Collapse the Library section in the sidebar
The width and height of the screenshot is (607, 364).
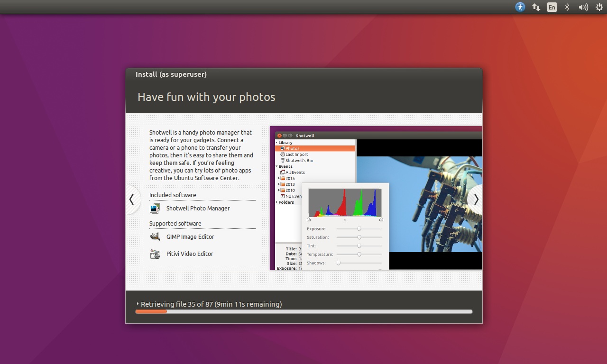point(277,142)
